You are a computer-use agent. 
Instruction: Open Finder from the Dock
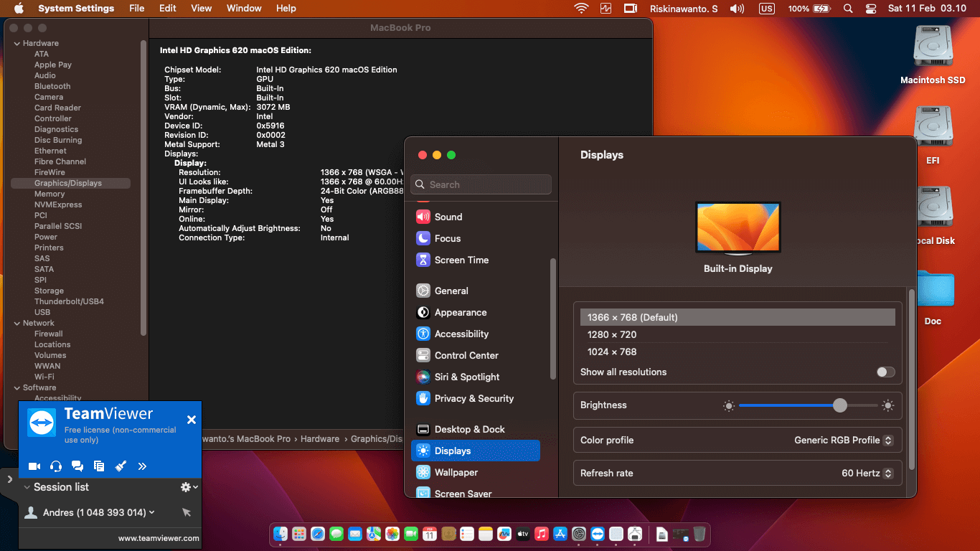281,534
